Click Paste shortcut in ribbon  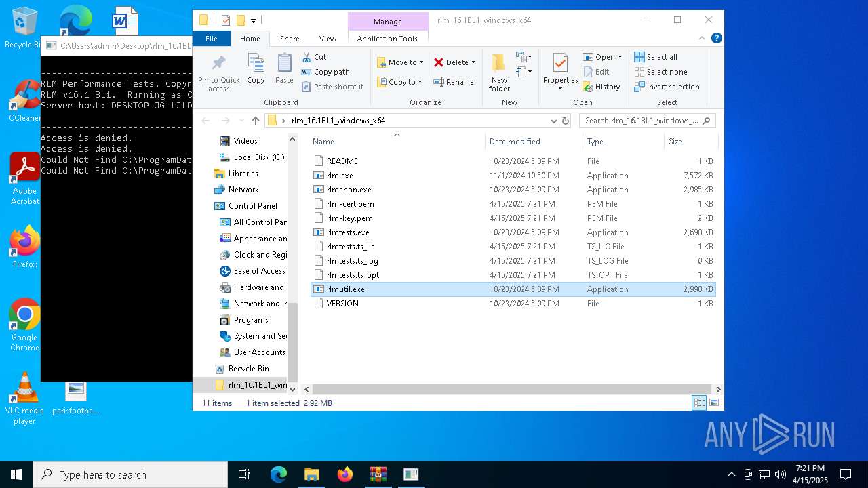click(x=333, y=87)
